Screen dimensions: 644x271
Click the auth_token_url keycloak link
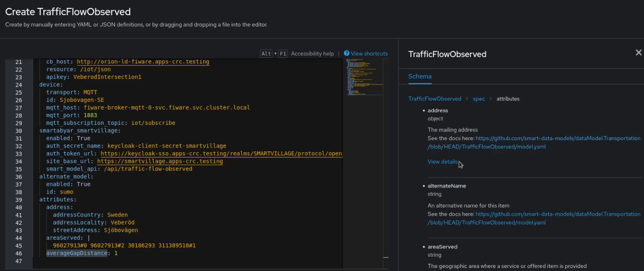click(x=221, y=154)
